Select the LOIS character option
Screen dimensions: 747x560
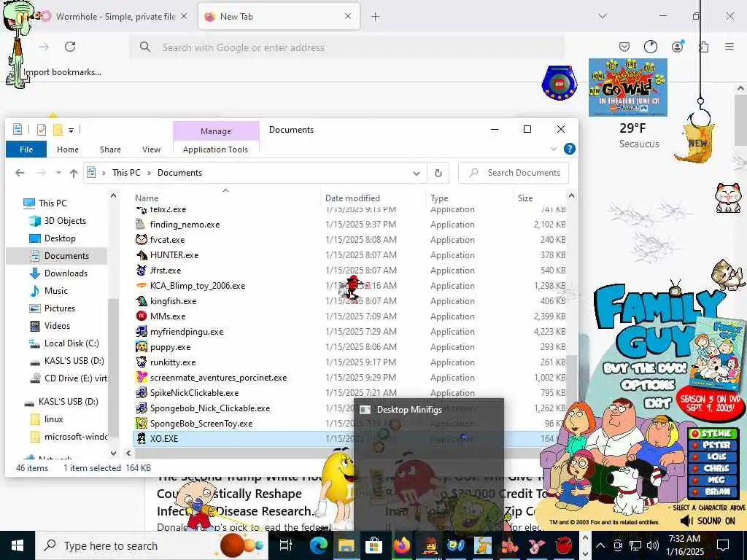pyautogui.click(x=712, y=456)
